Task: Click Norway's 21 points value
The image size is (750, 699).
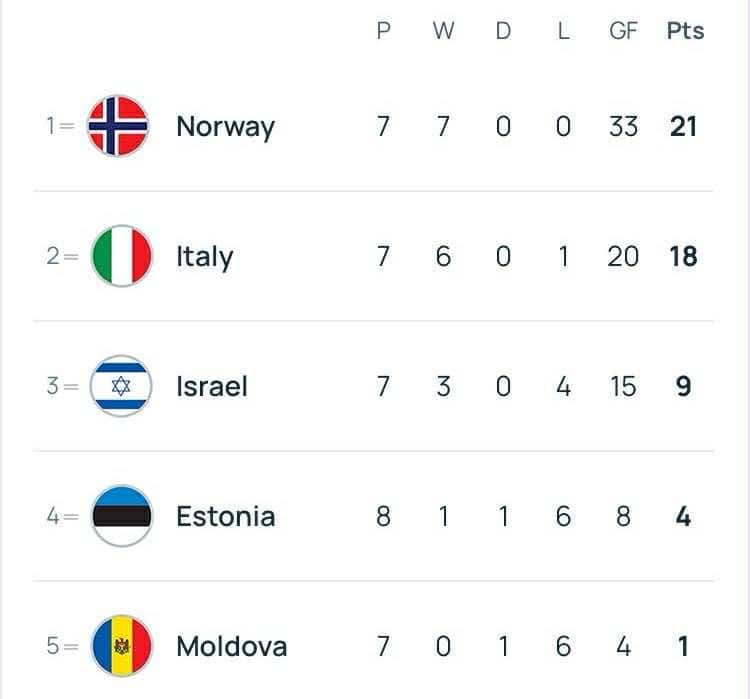Action: pos(684,127)
